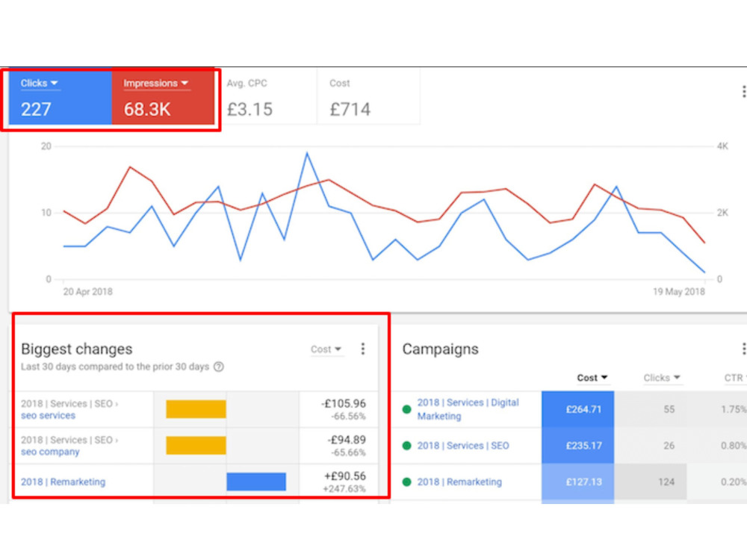The height and width of the screenshot is (560, 747).
Task: Click the £127.13 cost cell
Action: [x=578, y=482]
